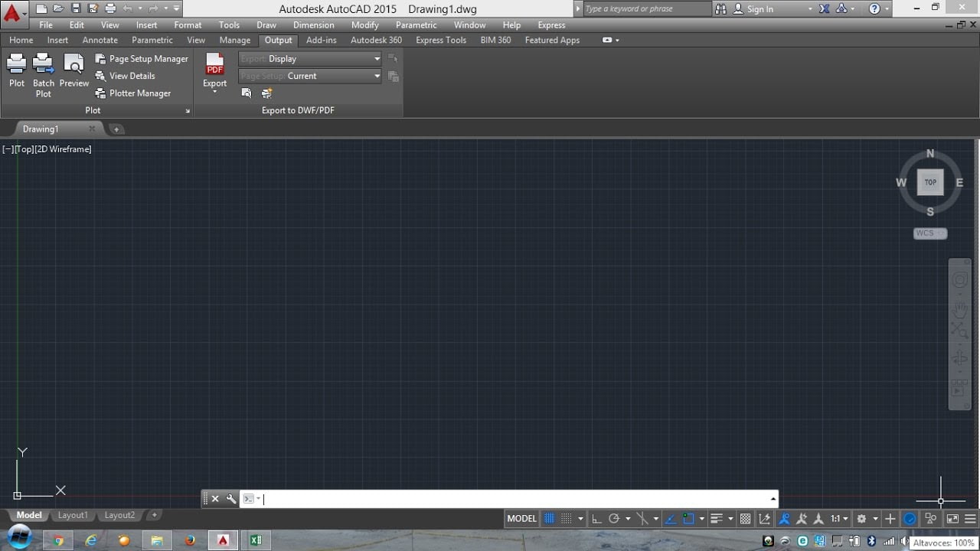Click the Zoom Extents tool on navigation bar
The width and height of the screenshot is (980, 551).
959,331
